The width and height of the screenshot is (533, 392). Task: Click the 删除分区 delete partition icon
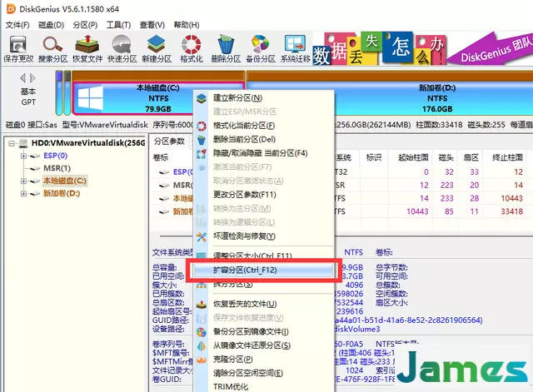[x=226, y=49]
